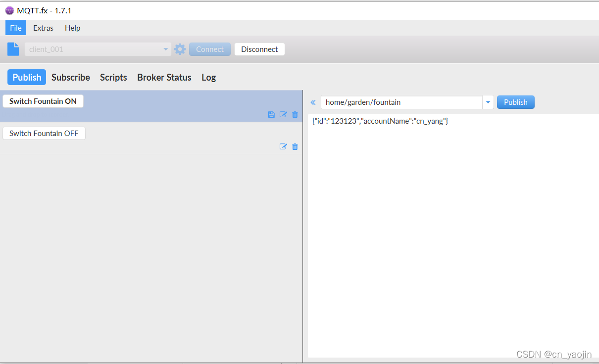The width and height of the screenshot is (599, 364).
Task: Open the Scripts tab
Action: 113,77
